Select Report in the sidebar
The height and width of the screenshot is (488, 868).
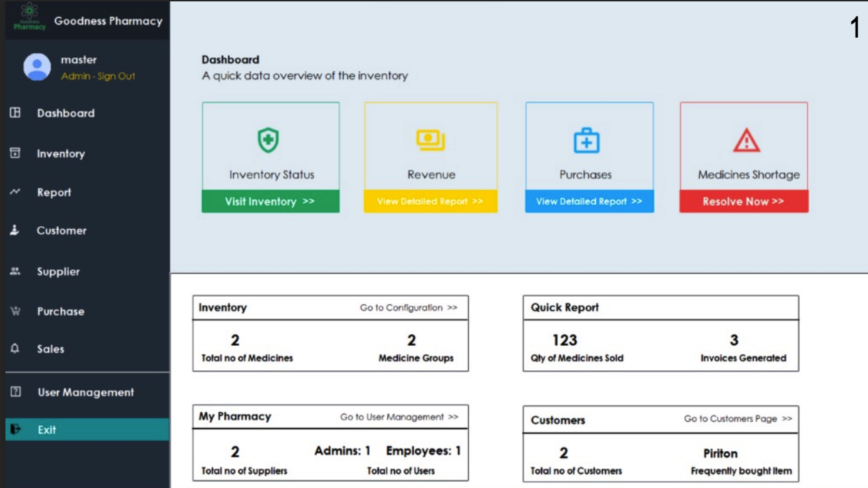point(54,193)
